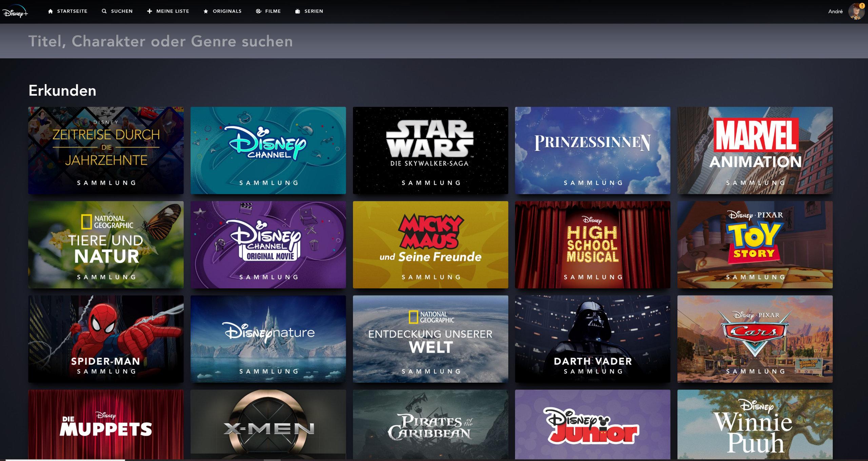Open Star Wars Die Skywalker-Saga collection
Screen dimensions: 868x461
pos(431,151)
